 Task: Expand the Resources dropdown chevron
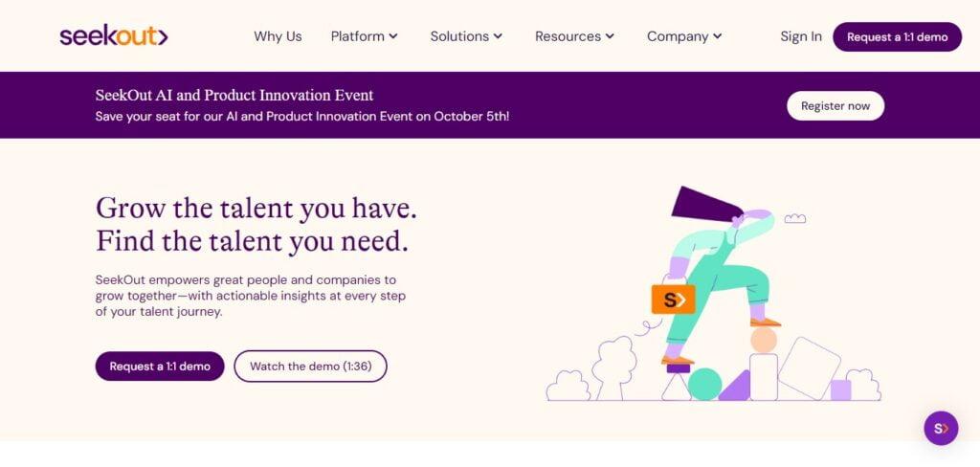coord(610,36)
